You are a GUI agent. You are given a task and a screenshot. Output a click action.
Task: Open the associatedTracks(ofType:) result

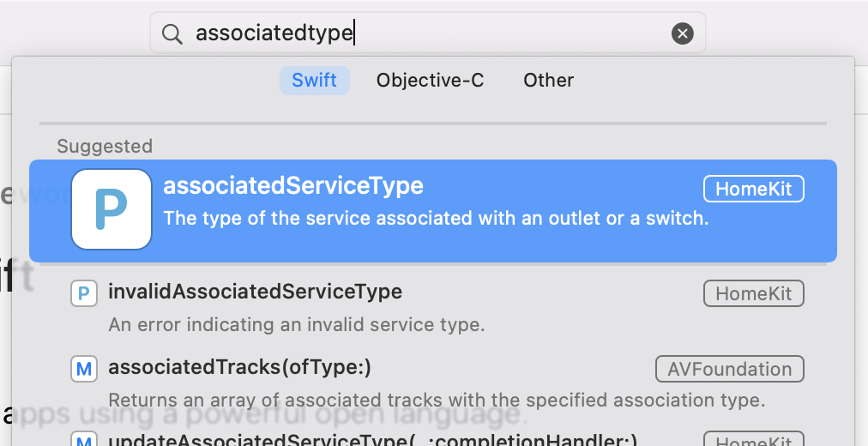pos(239,368)
